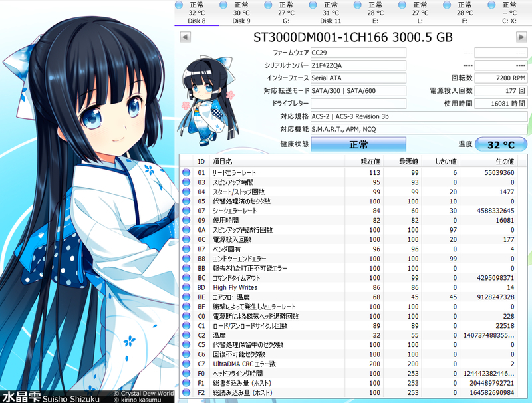Click status orb for attribute 09 使用時間

tap(186, 220)
